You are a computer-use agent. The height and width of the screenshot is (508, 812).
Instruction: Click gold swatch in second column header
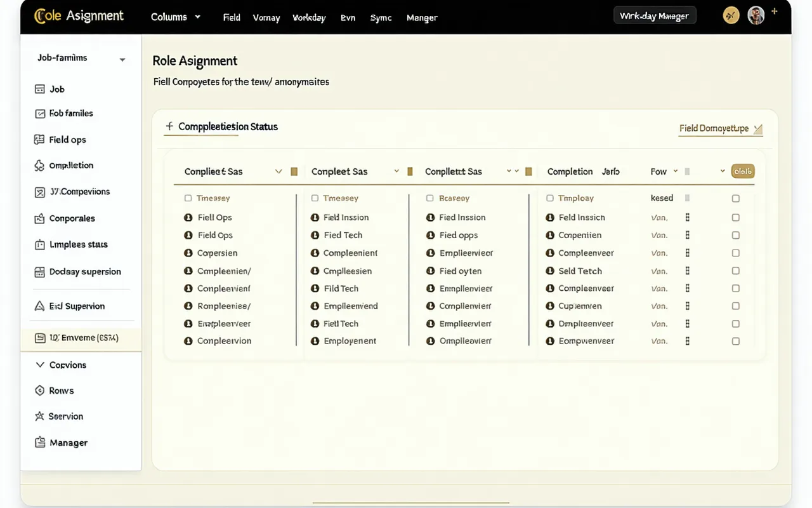[410, 171]
